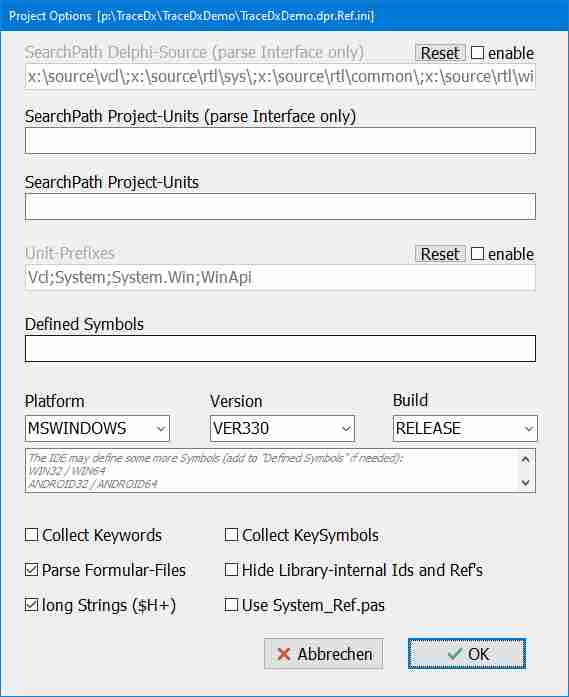Check Hide Library-internal Ids and Ref's
The image size is (569, 697).
[x=231, y=570]
